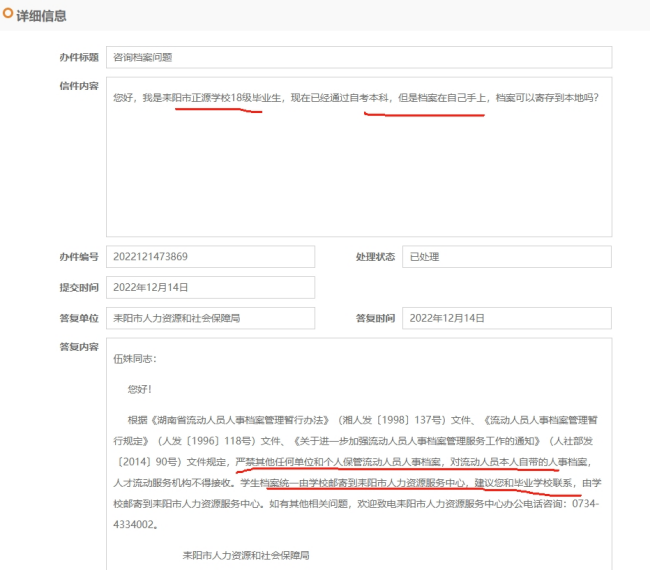Click the 提交时间 field 2022年12月14日
The image size is (650, 570).
[211, 287]
